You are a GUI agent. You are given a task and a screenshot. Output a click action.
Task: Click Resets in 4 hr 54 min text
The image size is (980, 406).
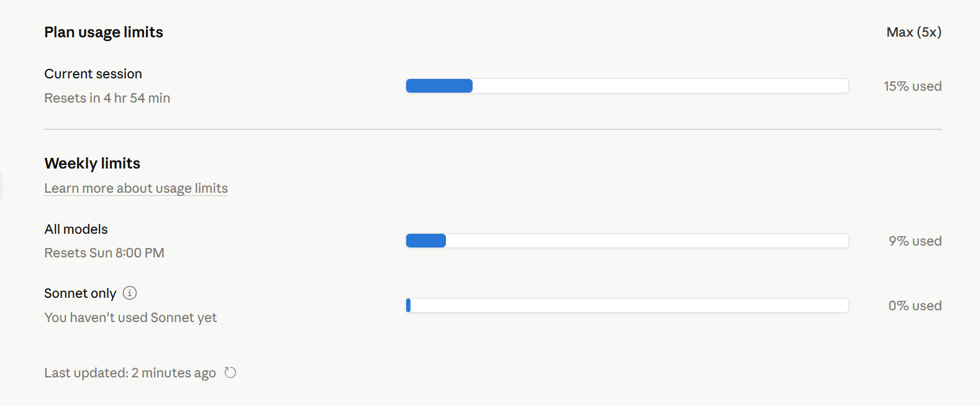coord(107,98)
